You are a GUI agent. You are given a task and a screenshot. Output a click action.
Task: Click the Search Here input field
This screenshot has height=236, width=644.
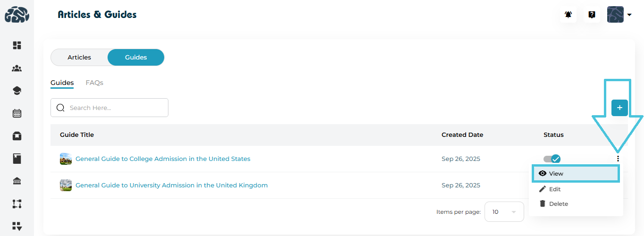pyautogui.click(x=116, y=108)
